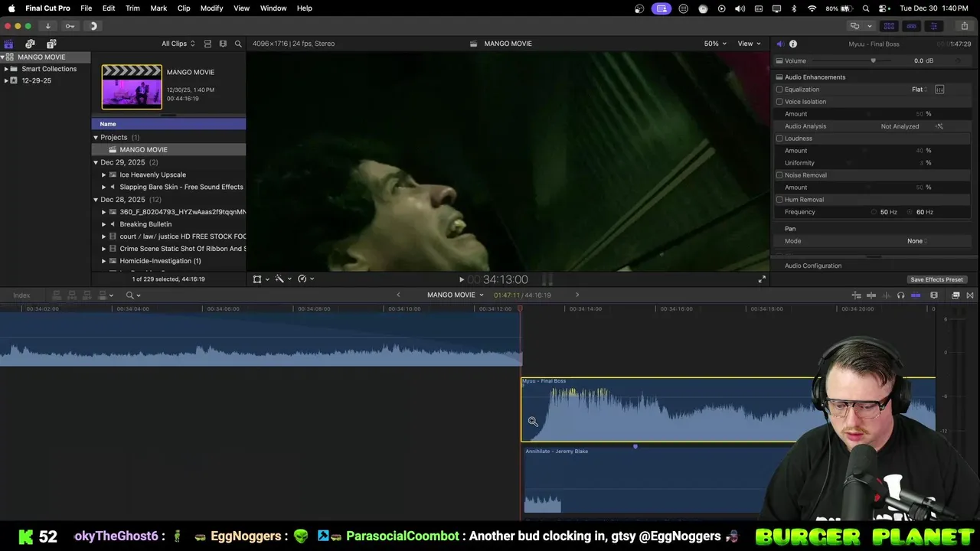The width and height of the screenshot is (980, 551).
Task: Open the Final Cut Pro menu
Action: coord(47,8)
